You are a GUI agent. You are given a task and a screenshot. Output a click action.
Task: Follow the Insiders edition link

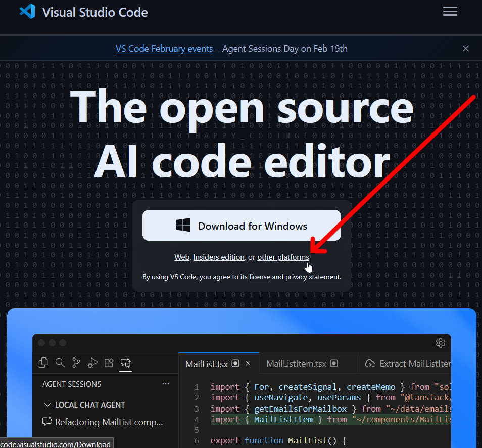pos(219,257)
